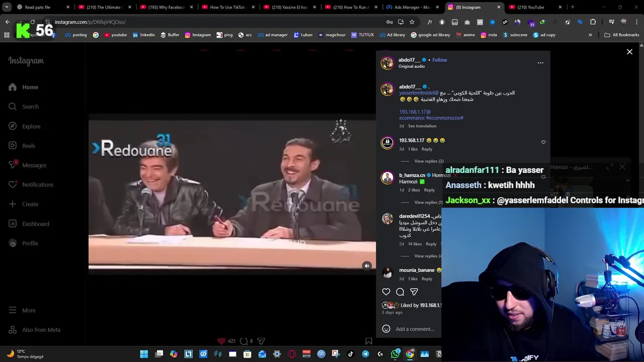Open the Windows Start menu
The height and width of the screenshot is (362, 644).
click(144, 354)
